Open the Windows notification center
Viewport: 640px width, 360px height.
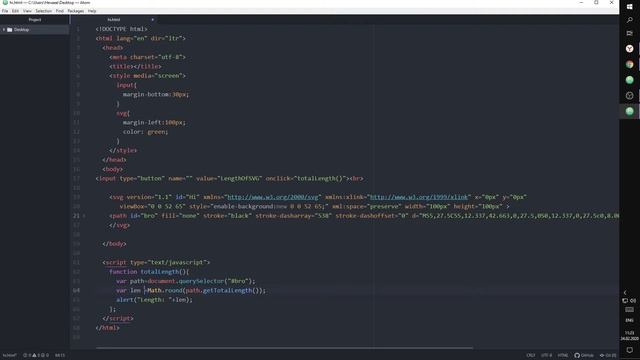click(629, 350)
